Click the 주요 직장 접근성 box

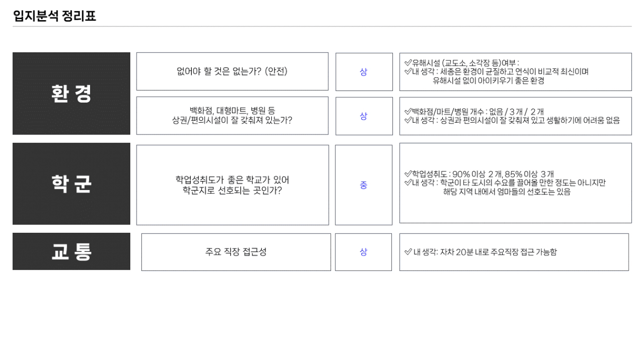point(236,252)
